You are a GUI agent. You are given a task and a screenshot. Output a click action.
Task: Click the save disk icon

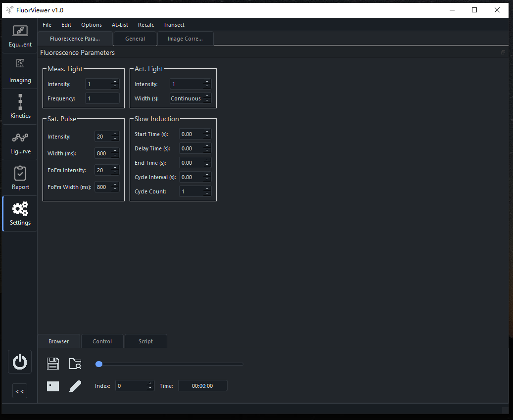click(x=53, y=364)
